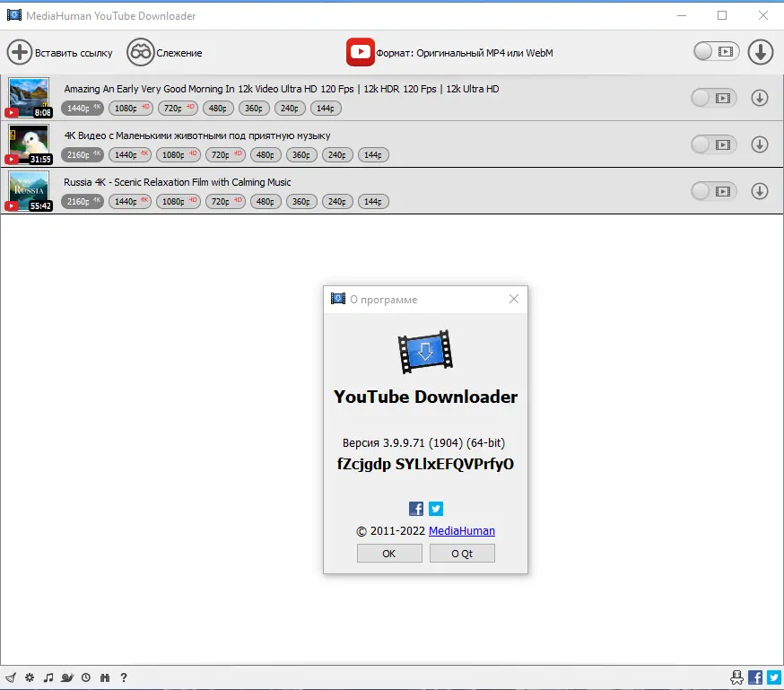Click the Russia 4K video thumbnail
This screenshot has height=690, width=784.
30,191
